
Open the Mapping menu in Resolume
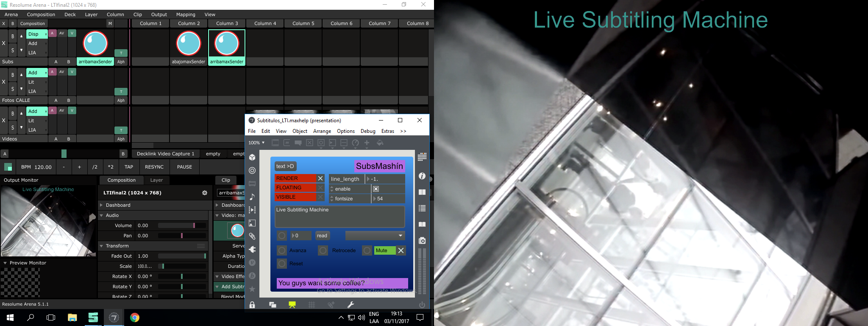(x=186, y=14)
